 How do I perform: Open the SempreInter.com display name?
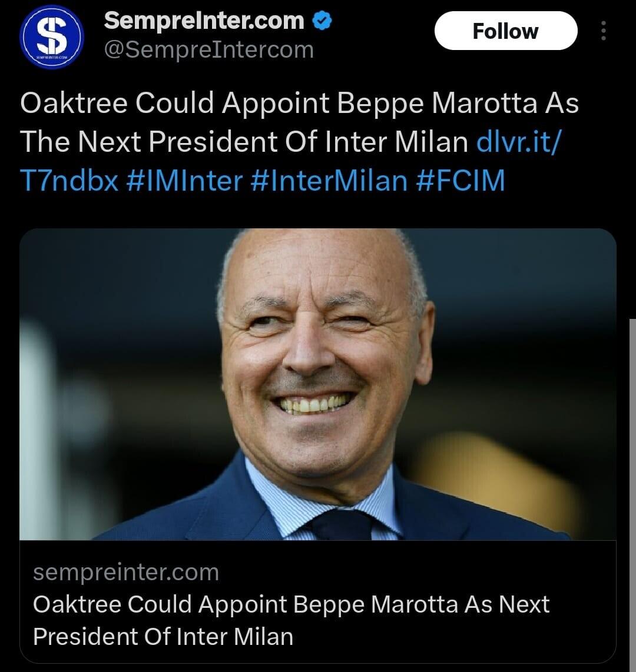tap(204, 22)
